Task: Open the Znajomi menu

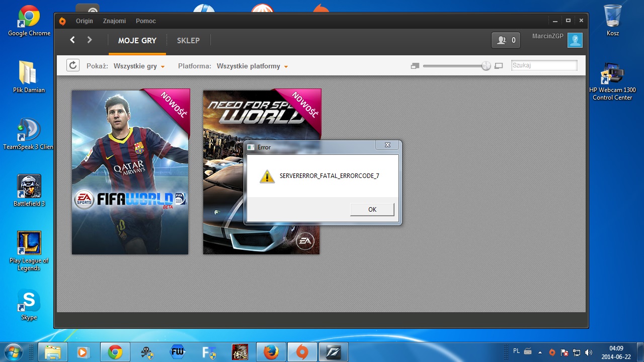Action: click(x=114, y=21)
